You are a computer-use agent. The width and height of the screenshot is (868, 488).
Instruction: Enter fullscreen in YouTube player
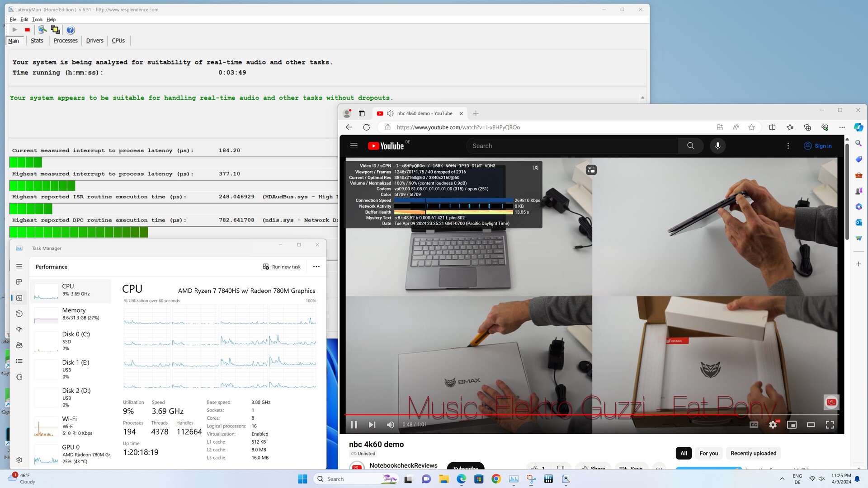(x=830, y=425)
